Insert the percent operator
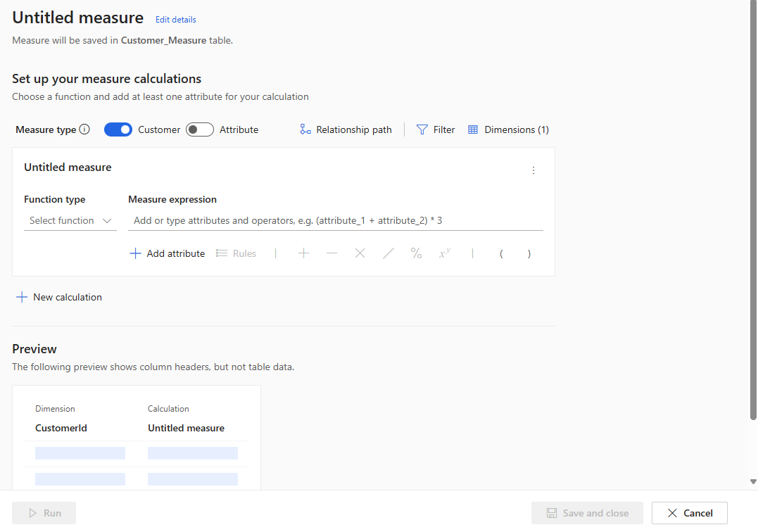The image size is (758, 532). pos(416,253)
